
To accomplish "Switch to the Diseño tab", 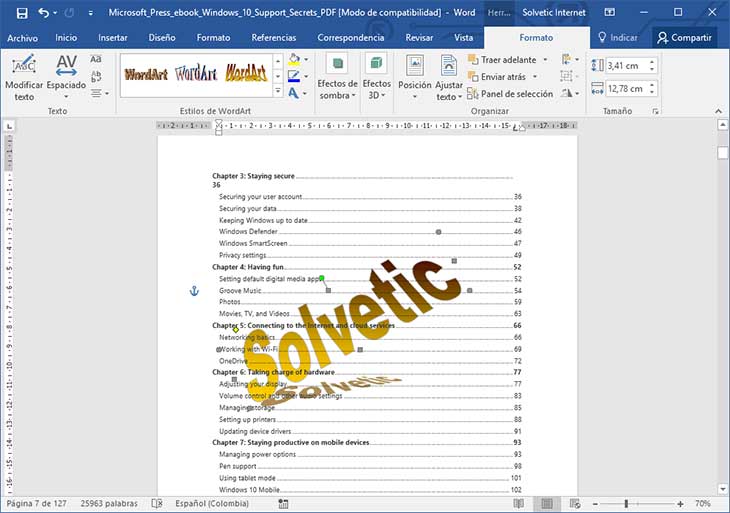I will click(162, 38).
